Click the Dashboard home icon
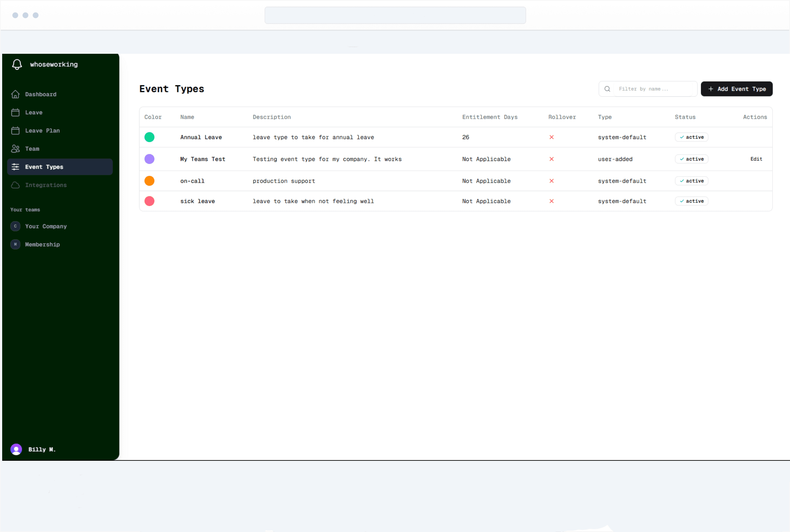Screen dimensions: 790x532 15,94
